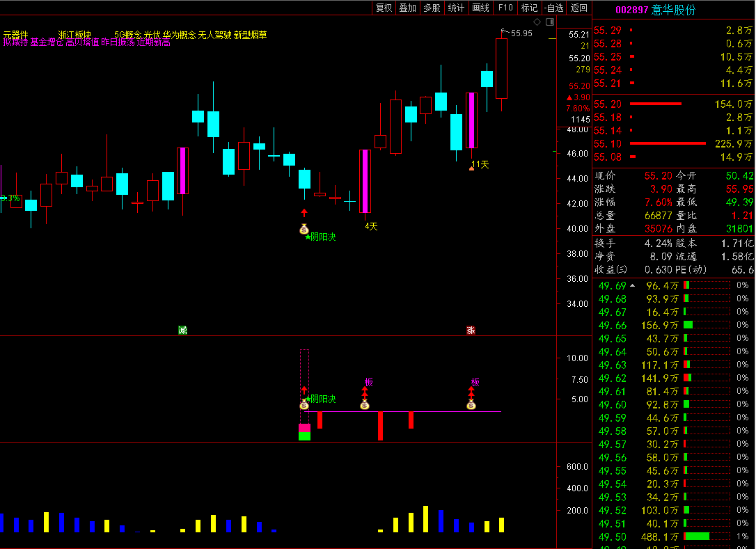Screen dimensions: 756x549
Task: Click the 拟减持 magenta tag
Action: (x=15, y=42)
